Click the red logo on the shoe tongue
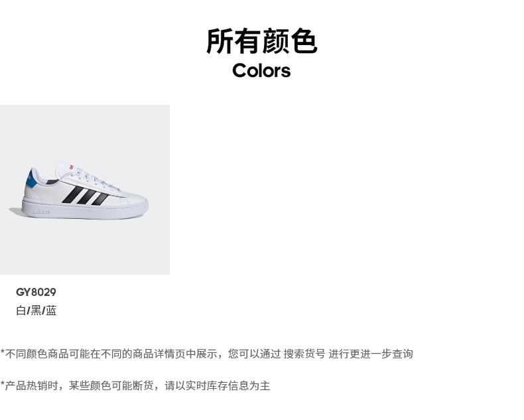 coord(71,166)
